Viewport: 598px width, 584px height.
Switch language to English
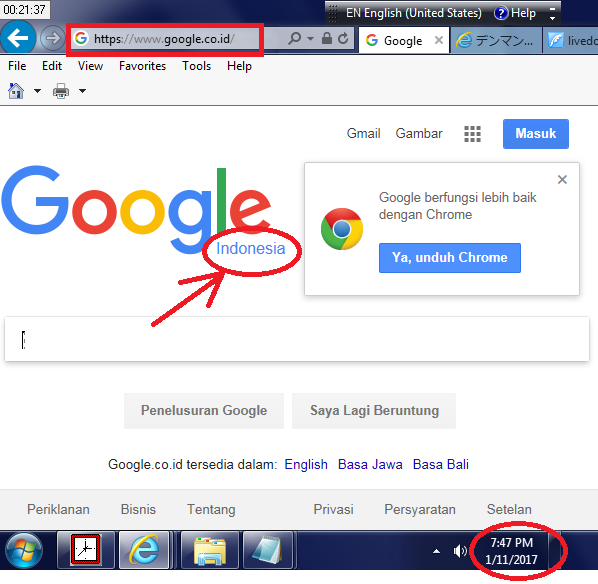coord(306,464)
